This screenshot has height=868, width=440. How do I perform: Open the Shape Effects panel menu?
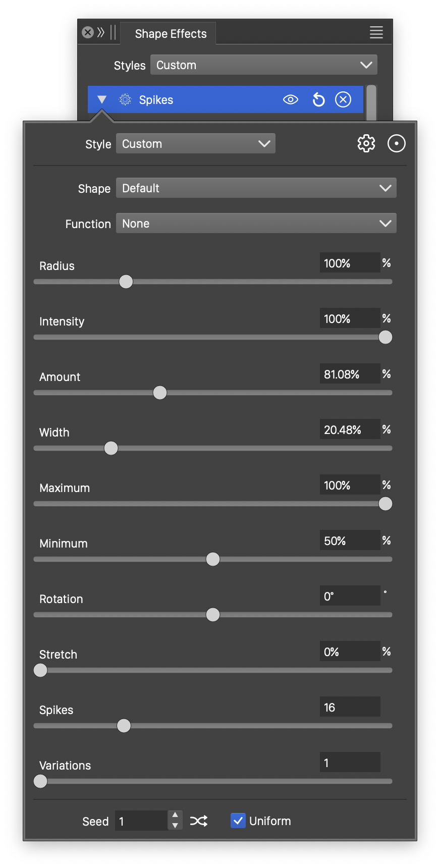(x=376, y=33)
